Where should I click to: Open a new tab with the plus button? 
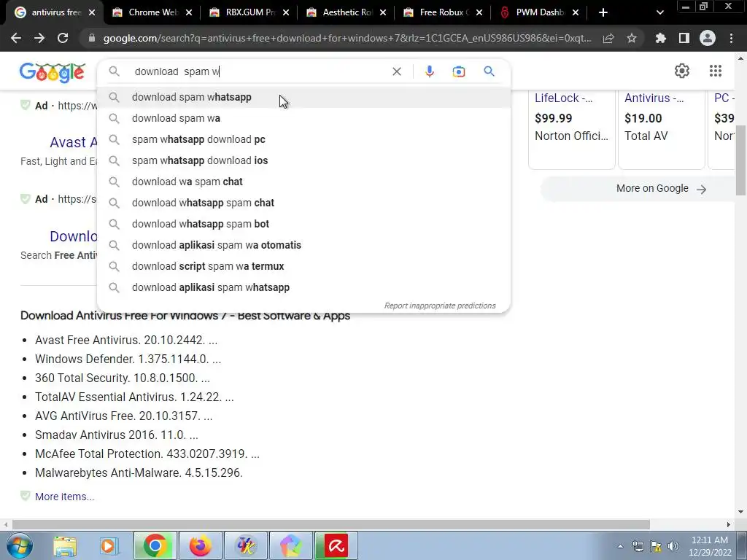pos(603,12)
